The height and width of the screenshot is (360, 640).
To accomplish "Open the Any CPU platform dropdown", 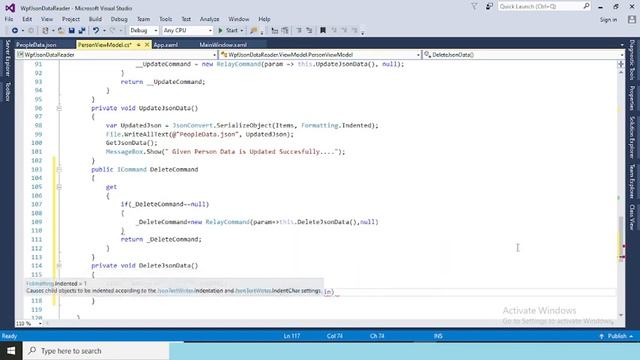I will tap(187, 30).
